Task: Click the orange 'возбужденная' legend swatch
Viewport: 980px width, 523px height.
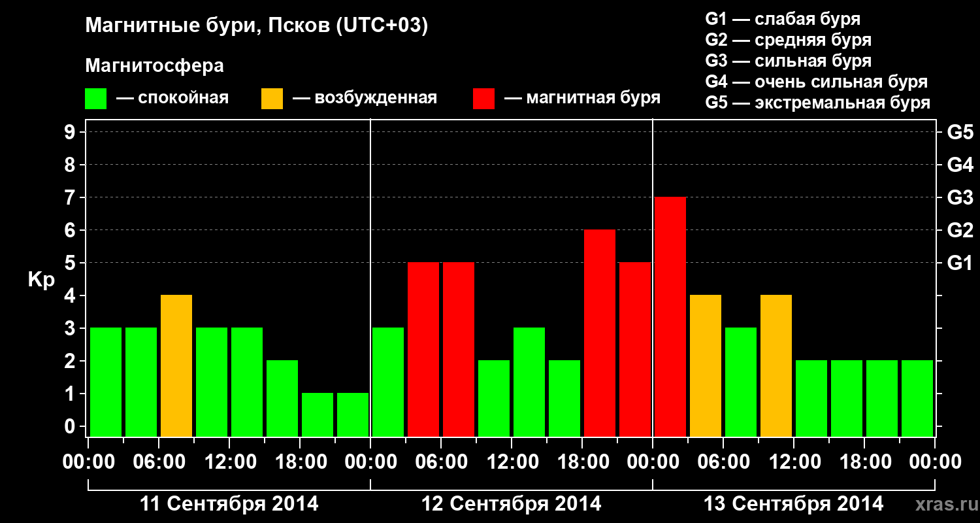Action: [272, 99]
